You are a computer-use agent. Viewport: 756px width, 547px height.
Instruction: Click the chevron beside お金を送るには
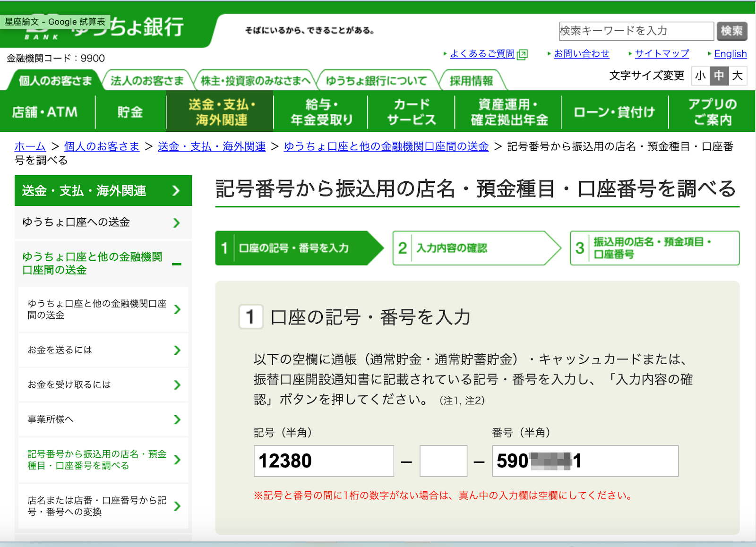pos(177,350)
